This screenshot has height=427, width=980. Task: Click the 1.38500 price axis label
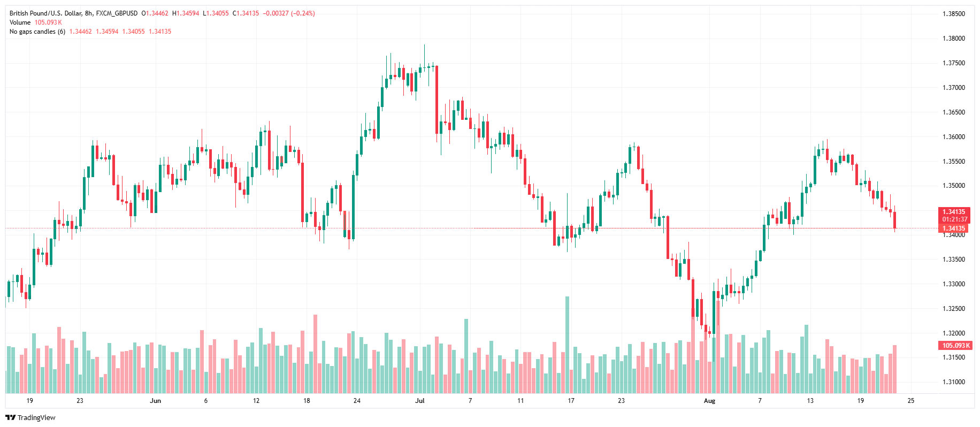953,14
